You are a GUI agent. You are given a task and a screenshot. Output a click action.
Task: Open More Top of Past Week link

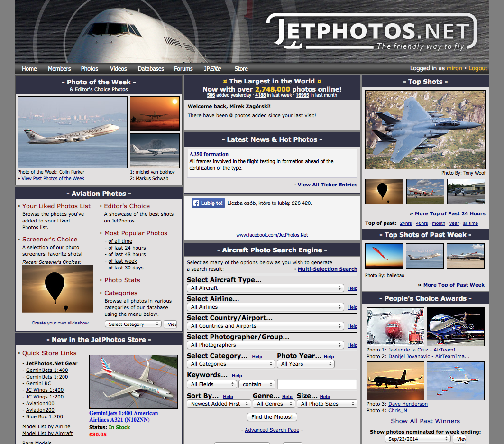pos(454,285)
